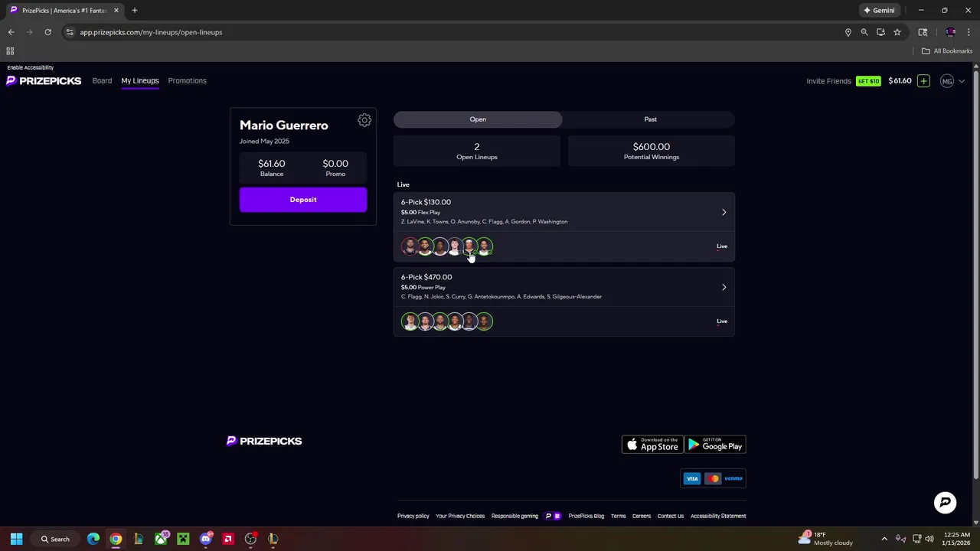This screenshot has height=551, width=980.
Task: Select the Open lineups tab
Action: pyautogui.click(x=478, y=119)
